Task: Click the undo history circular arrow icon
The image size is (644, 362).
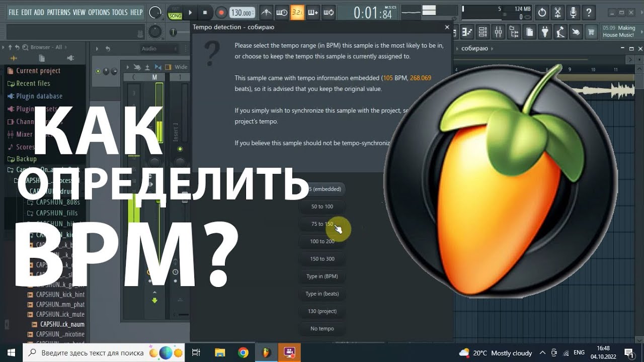Action: [542, 13]
